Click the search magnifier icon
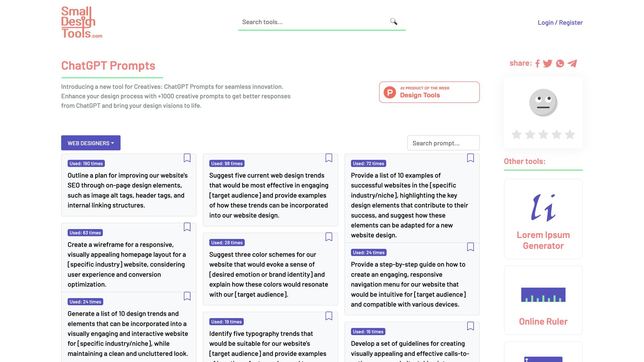The height and width of the screenshot is (362, 644). click(x=393, y=21)
